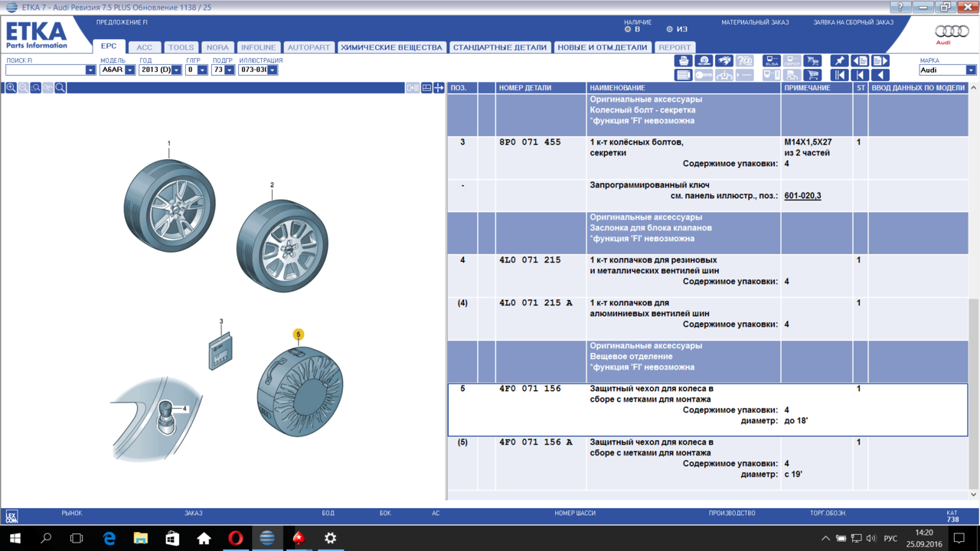The width and height of the screenshot is (980, 551).
Task: Click inside the ПОИСК FI search field
Action: [x=45, y=70]
